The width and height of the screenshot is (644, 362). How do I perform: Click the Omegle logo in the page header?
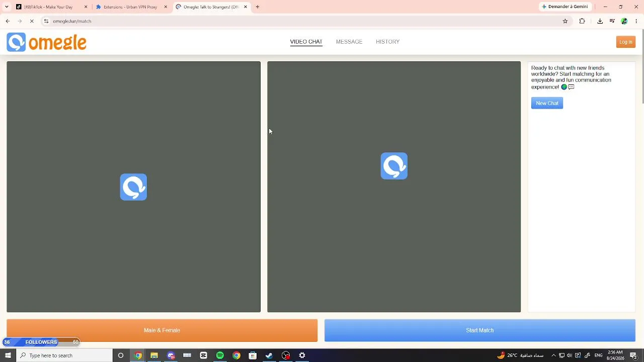click(46, 42)
